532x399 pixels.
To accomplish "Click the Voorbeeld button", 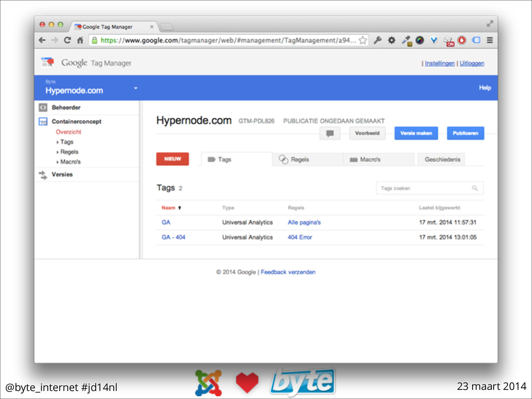I will pos(367,133).
